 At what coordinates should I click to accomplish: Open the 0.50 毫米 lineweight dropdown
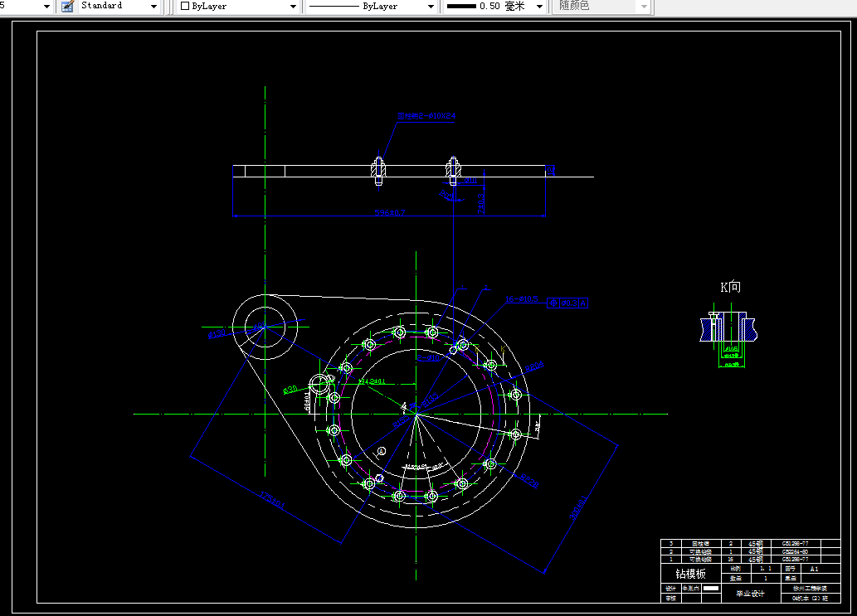539,7
